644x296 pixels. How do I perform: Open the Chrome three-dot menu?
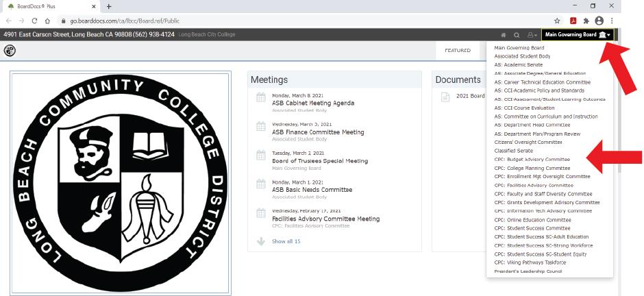pos(612,21)
